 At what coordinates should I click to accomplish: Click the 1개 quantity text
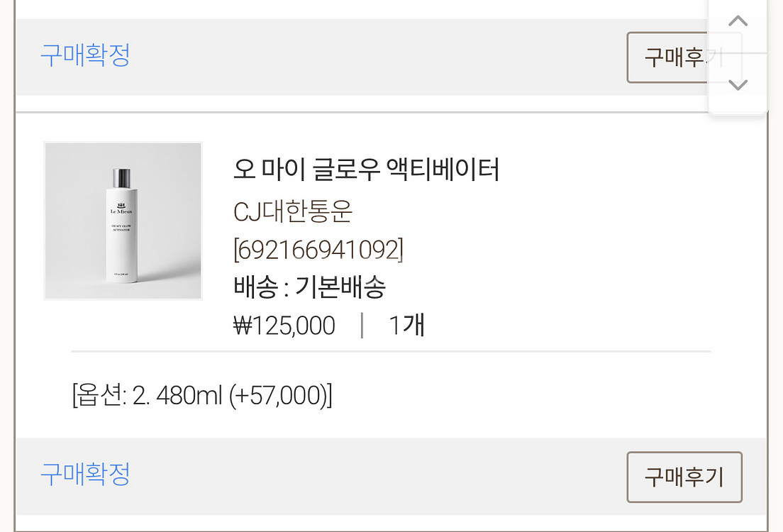click(x=406, y=326)
